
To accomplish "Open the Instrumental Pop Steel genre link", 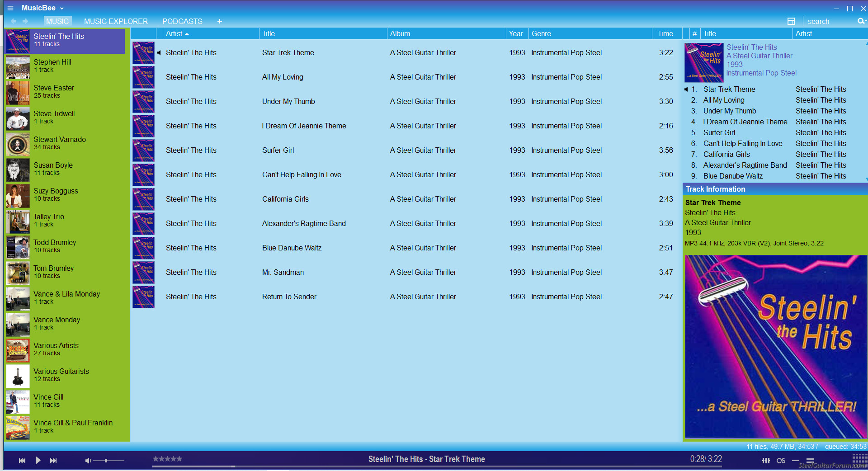I will [761, 73].
